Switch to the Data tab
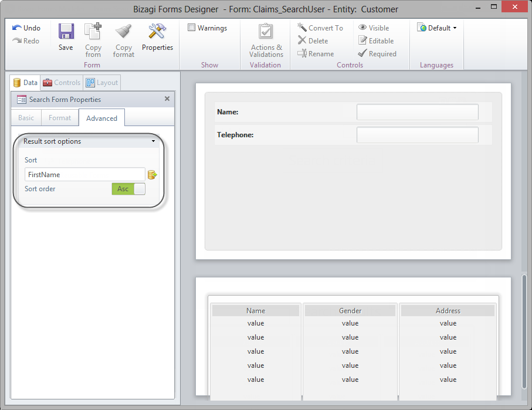This screenshot has height=410, width=532. (25, 83)
